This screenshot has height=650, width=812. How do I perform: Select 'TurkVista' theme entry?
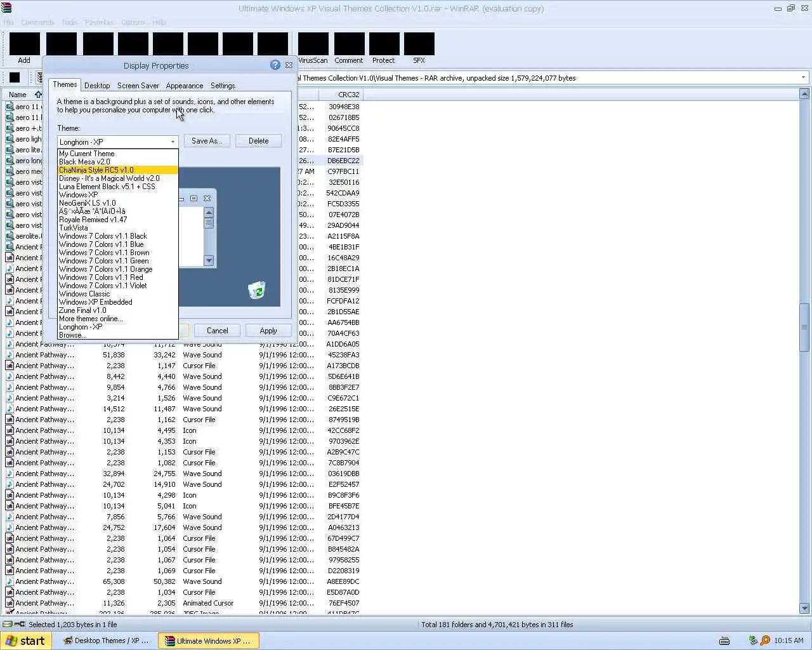pos(117,228)
